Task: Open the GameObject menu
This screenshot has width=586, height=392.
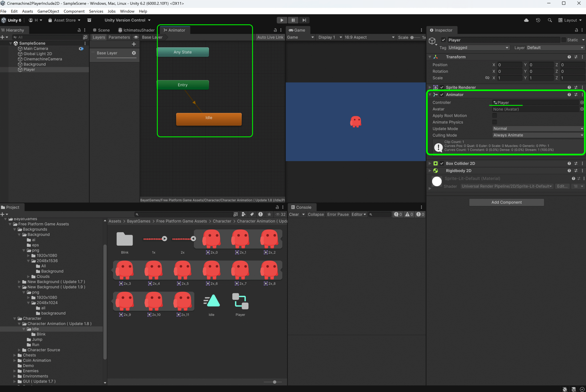Action: click(x=48, y=11)
